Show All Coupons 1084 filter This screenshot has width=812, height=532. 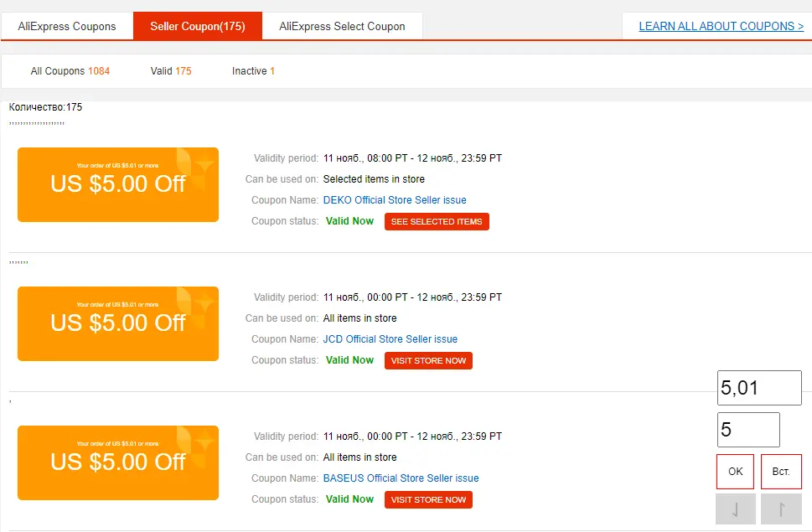70,71
